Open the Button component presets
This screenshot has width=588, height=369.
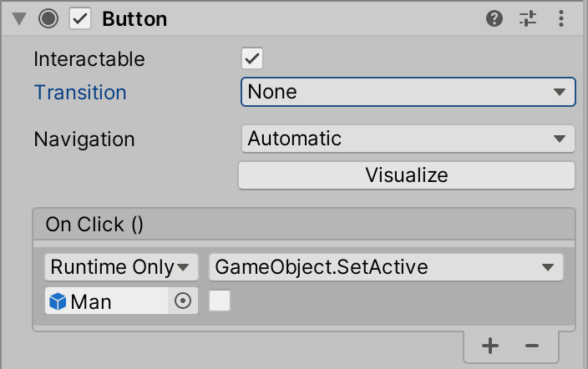[x=528, y=18]
